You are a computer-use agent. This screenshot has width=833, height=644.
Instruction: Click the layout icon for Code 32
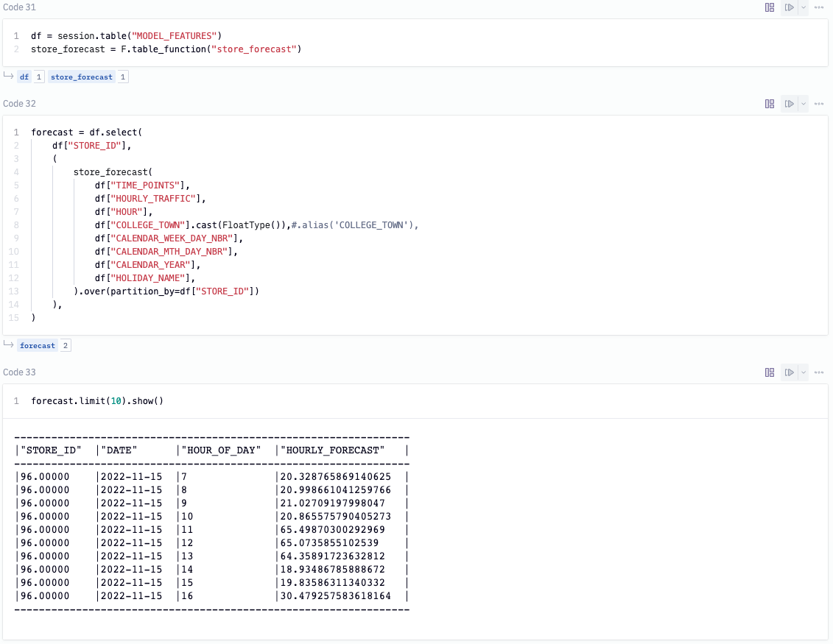click(x=770, y=104)
